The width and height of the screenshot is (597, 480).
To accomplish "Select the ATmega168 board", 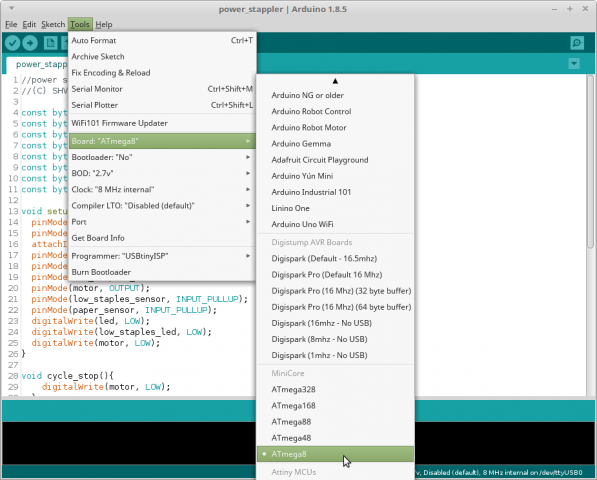I will tap(335, 406).
